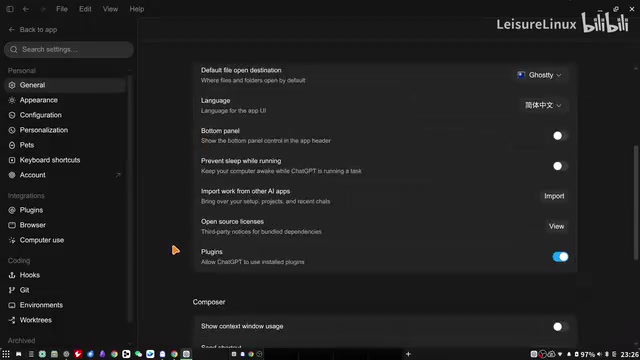The width and height of the screenshot is (640, 360).
Task: Go to Keyboard shortcuts settings
Action: pyautogui.click(x=50, y=160)
